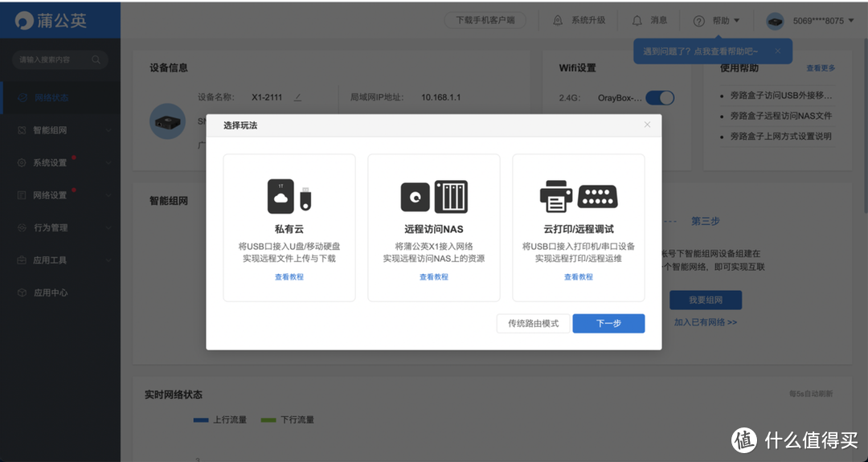Expand the 系统设置 sidebar menu chevron
Image resolution: width=868 pixels, height=462 pixels.
tap(108, 162)
